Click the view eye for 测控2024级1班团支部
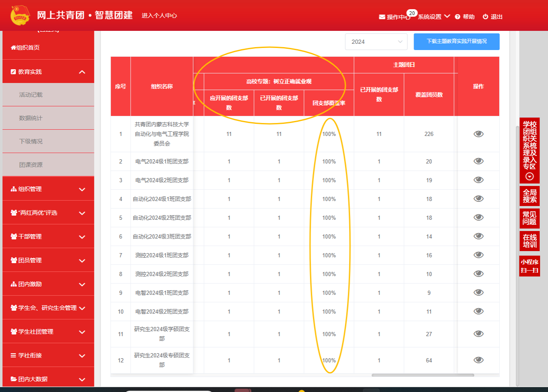This screenshot has height=392, width=548. 478,255
